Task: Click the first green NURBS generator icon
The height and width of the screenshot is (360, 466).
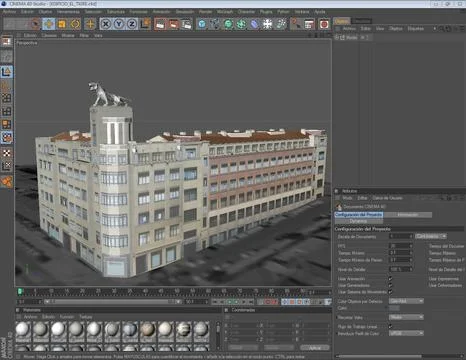Action: (x=228, y=24)
